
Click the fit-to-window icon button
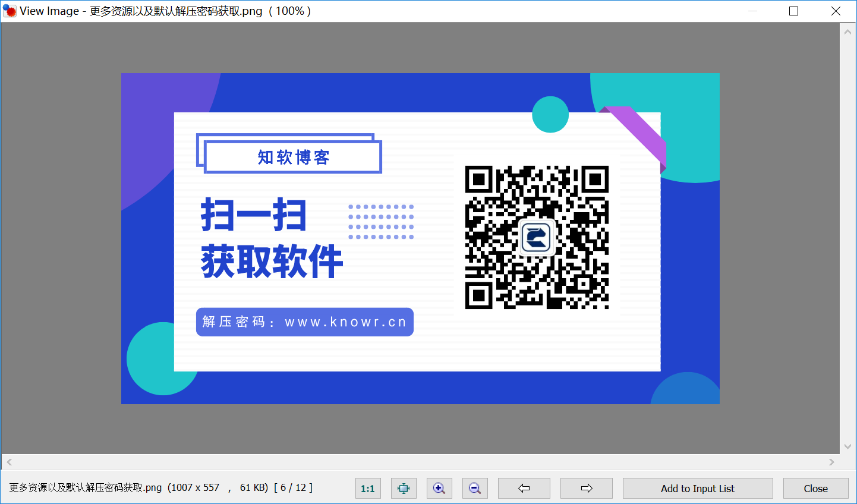(x=404, y=488)
